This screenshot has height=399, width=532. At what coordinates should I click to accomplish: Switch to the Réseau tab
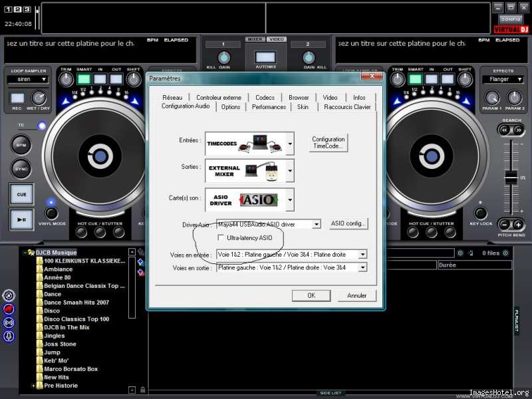[x=172, y=98]
